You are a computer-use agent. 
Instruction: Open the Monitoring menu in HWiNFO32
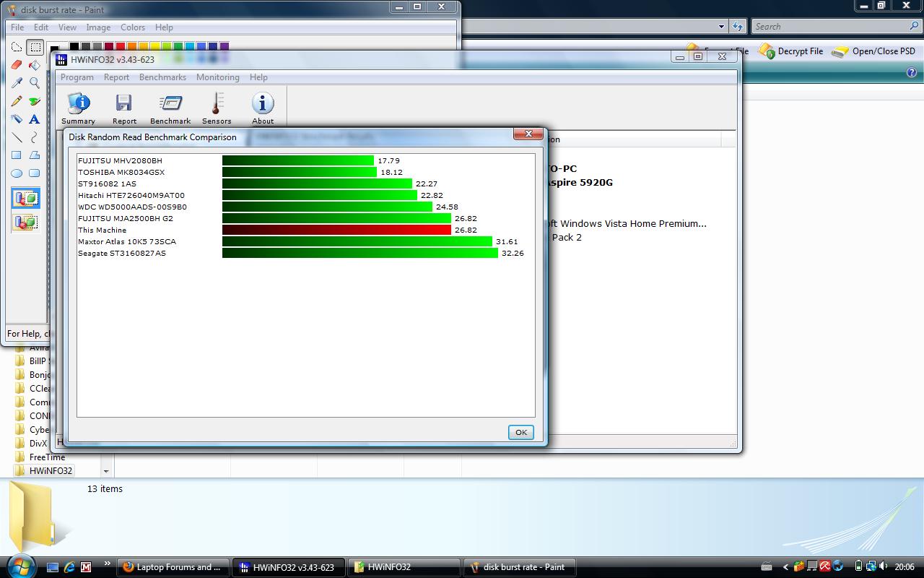pyautogui.click(x=218, y=77)
